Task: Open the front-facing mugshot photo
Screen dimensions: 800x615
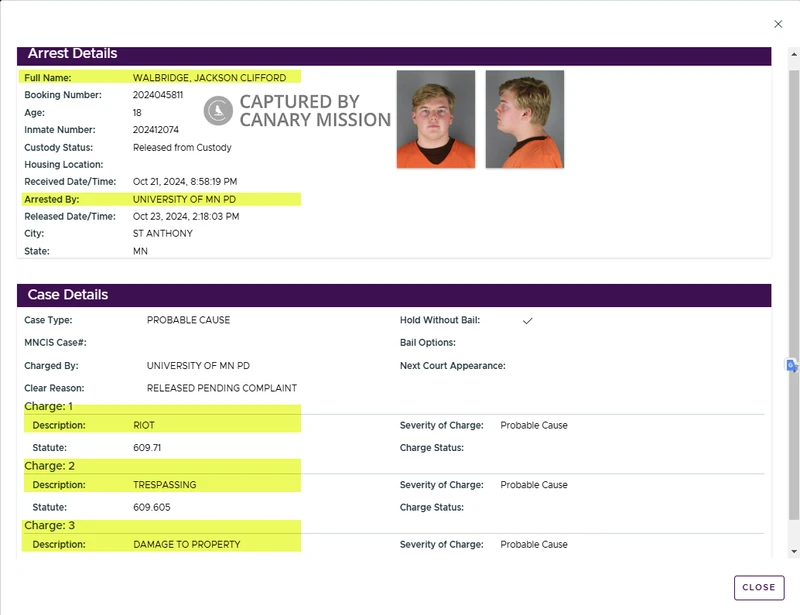Action: click(436, 119)
